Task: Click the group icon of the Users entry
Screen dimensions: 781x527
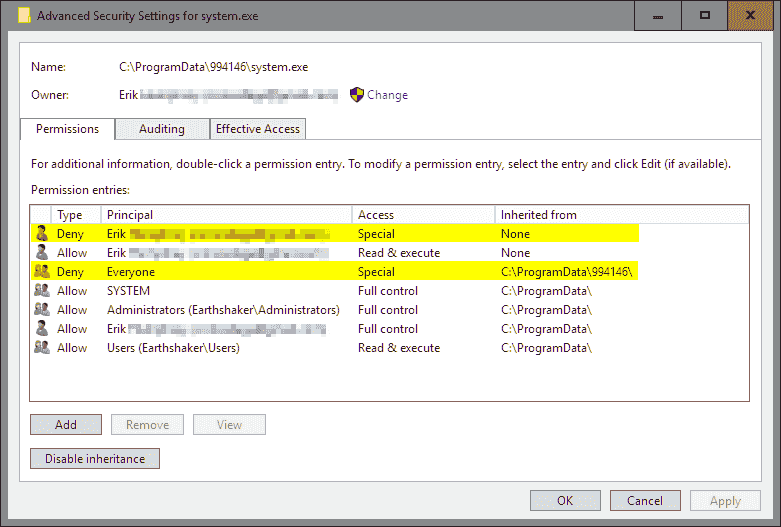Action: (x=42, y=347)
